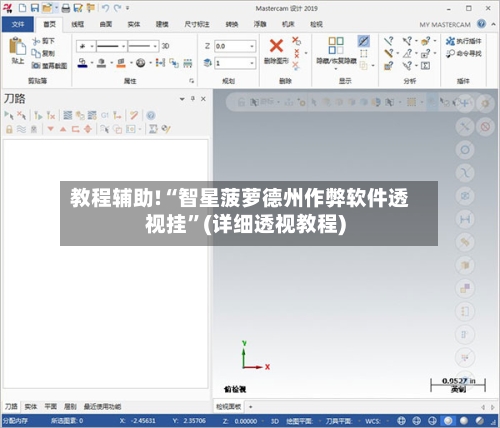Click the analyze entity line-question icon
Image resolution: width=500 pixels, height=428 pixels.
click(388, 41)
